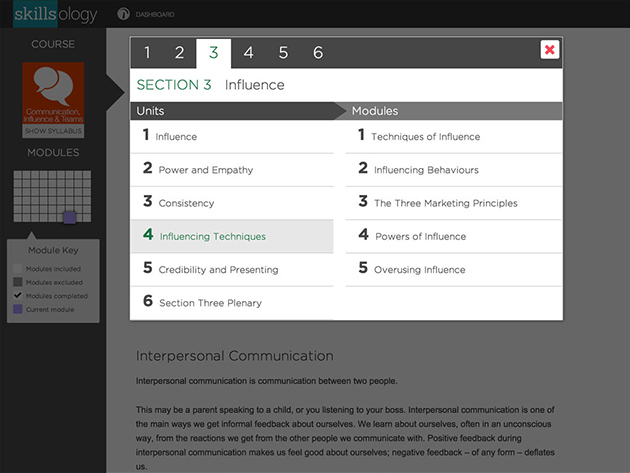
Task: Open section tab 5
Action: pos(283,53)
